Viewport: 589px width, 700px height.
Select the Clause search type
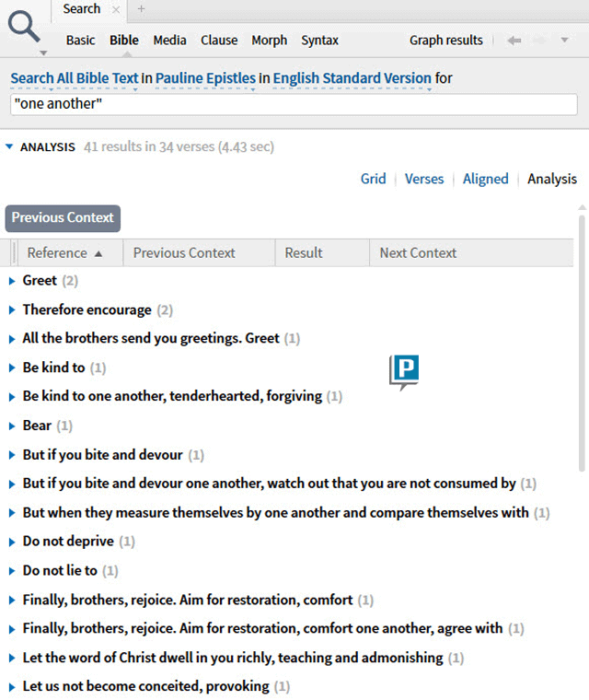(x=219, y=41)
